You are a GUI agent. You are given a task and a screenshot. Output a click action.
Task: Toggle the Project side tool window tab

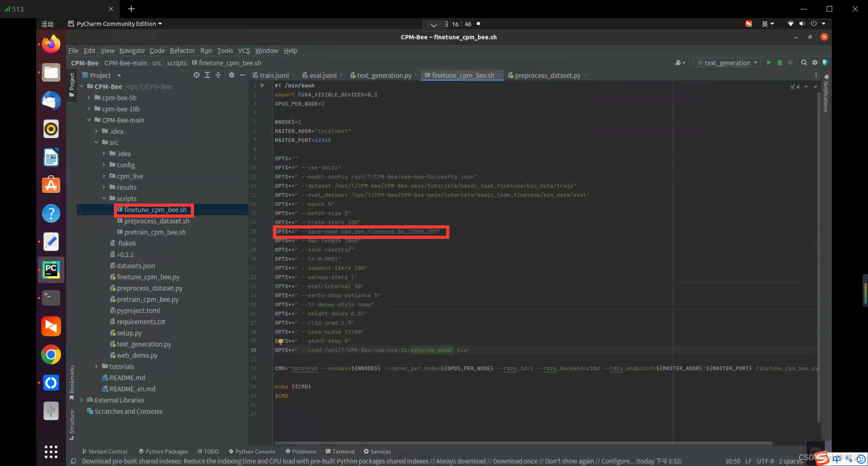[x=71, y=85]
